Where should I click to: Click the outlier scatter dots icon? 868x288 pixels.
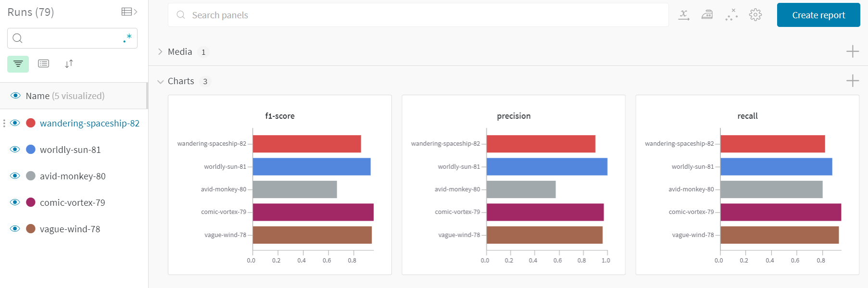point(731,15)
